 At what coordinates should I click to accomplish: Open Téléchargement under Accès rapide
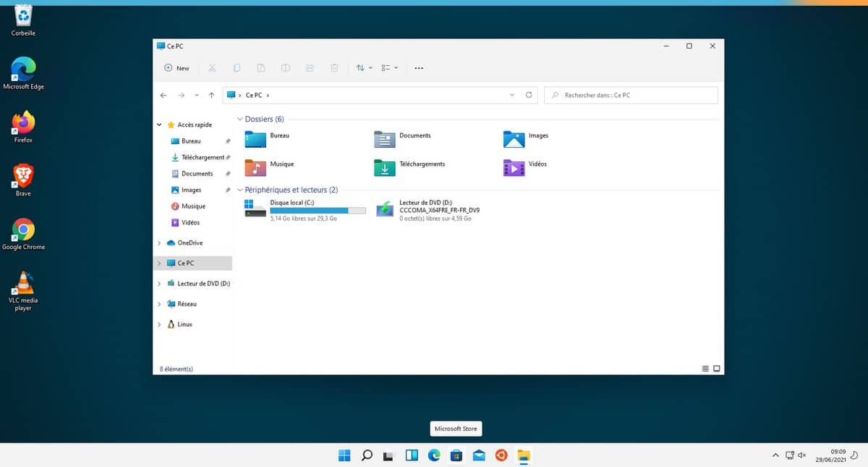(203, 157)
